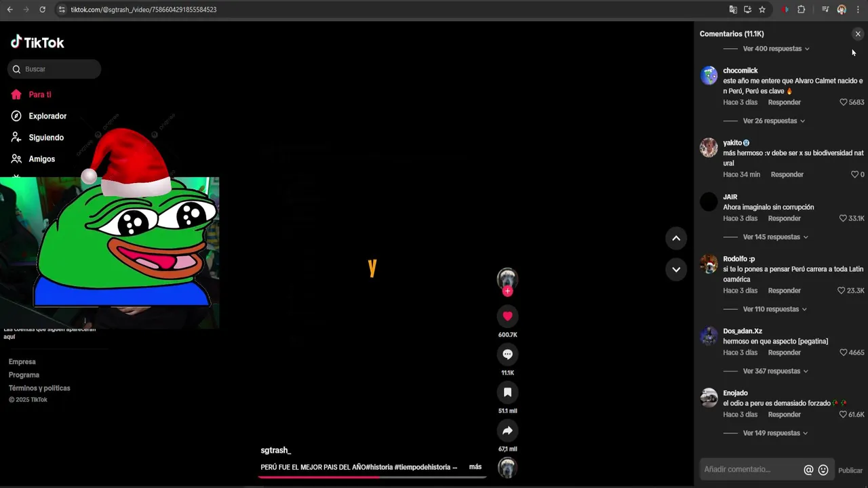The width and height of the screenshot is (868, 488).
Task: Follow the creator via the red plus badge
Action: pos(507,291)
